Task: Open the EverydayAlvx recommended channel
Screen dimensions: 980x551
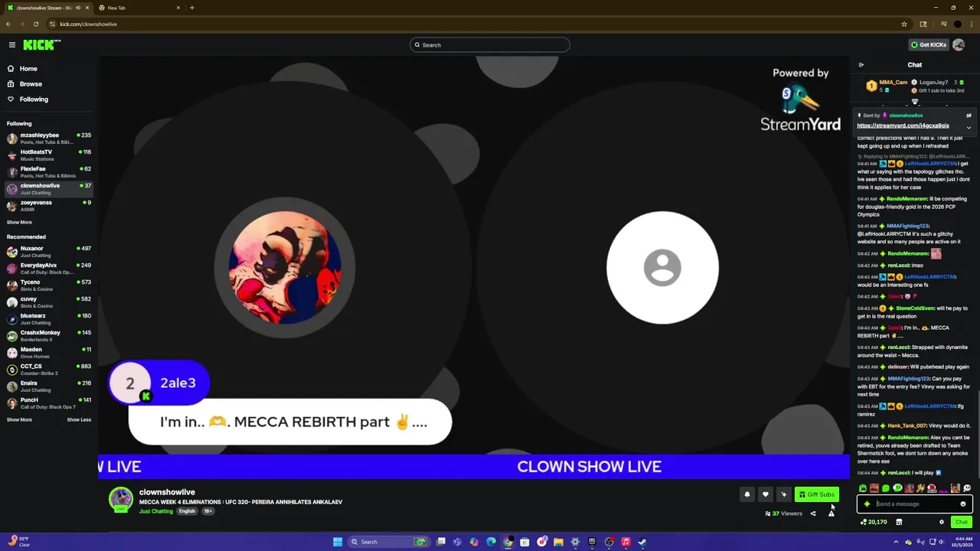Action: tap(49, 269)
